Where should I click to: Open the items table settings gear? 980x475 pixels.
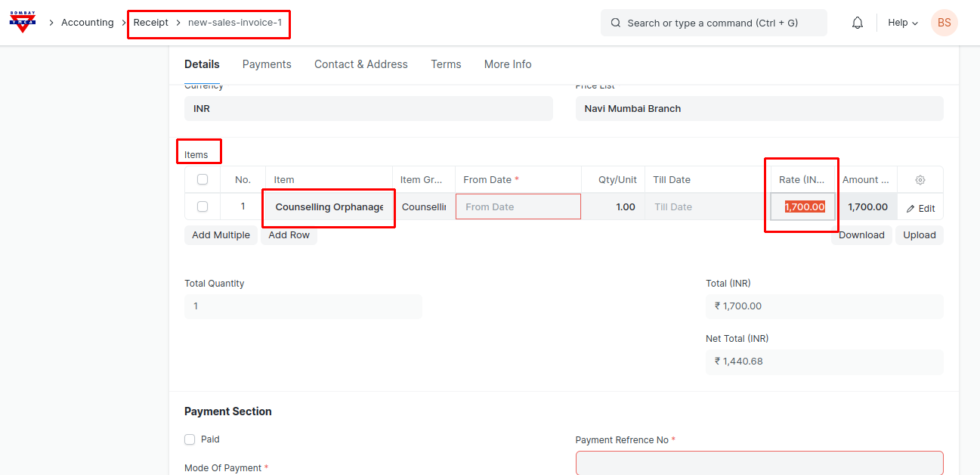pyautogui.click(x=920, y=180)
